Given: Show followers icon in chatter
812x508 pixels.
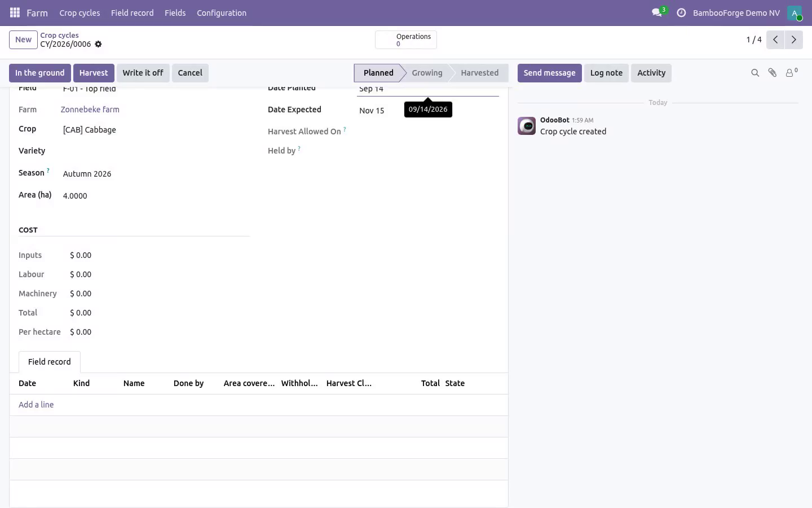Looking at the screenshot, I should 791,72.
